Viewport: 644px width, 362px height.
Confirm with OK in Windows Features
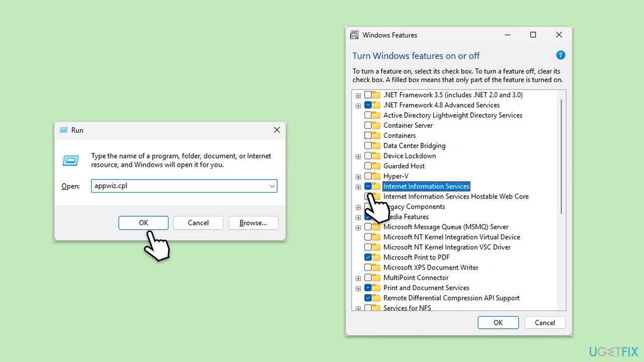pos(498,323)
